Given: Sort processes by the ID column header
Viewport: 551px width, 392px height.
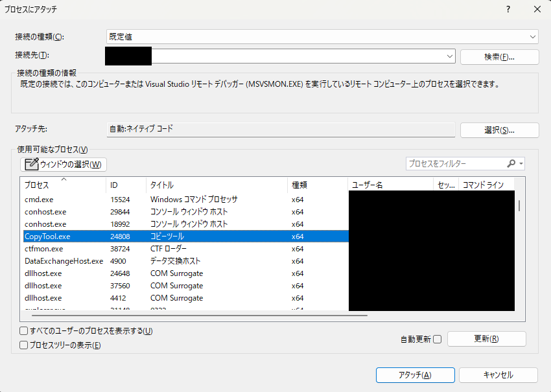Looking at the screenshot, I should coord(114,185).
